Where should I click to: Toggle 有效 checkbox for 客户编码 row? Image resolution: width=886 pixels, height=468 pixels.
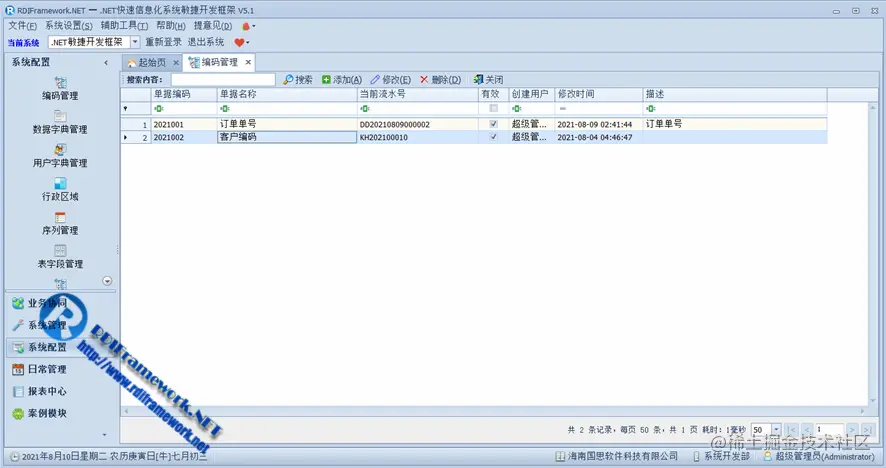click(493, 137)
